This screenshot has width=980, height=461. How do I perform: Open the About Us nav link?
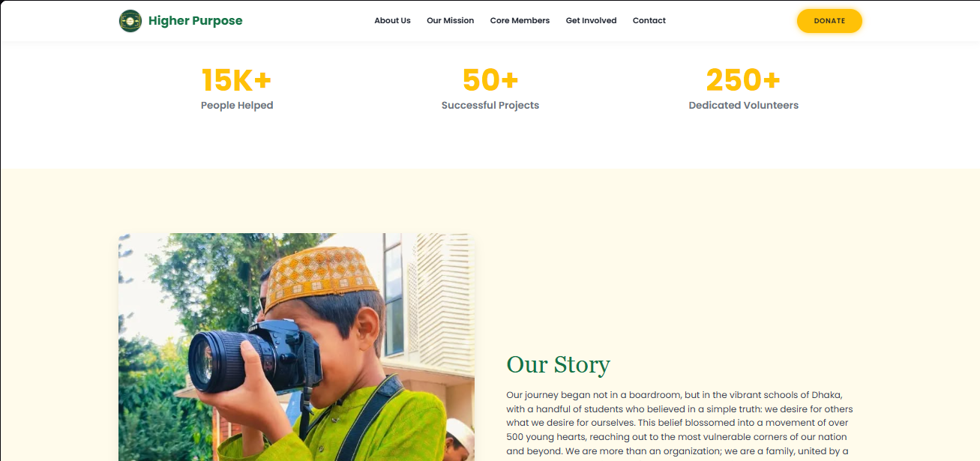pos(392,21)
